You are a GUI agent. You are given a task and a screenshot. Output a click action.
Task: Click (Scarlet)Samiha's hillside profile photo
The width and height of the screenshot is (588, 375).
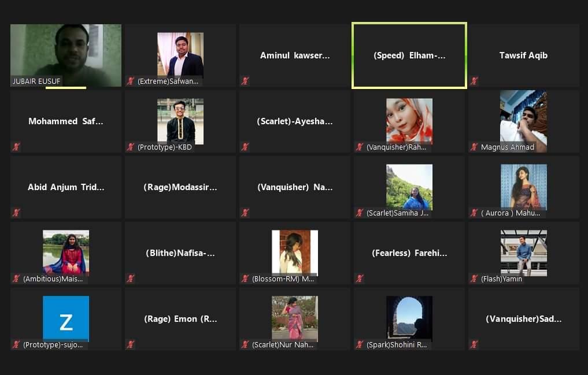(x=409, y=187)
